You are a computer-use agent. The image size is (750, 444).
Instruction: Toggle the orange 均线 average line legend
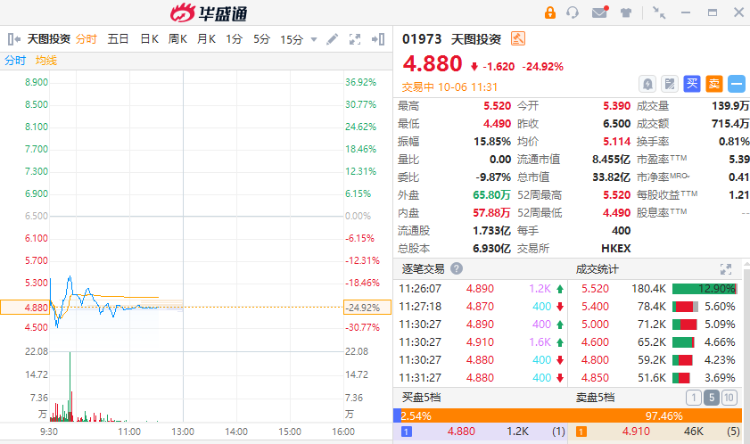pyautogui.click(x=46, y=60)
